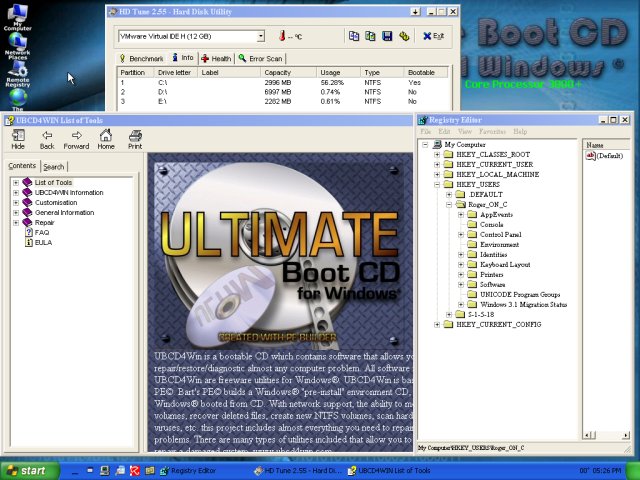Open the globe desktop icon
The height and width of the screenshot is (480, 640).
coord(18,99)
